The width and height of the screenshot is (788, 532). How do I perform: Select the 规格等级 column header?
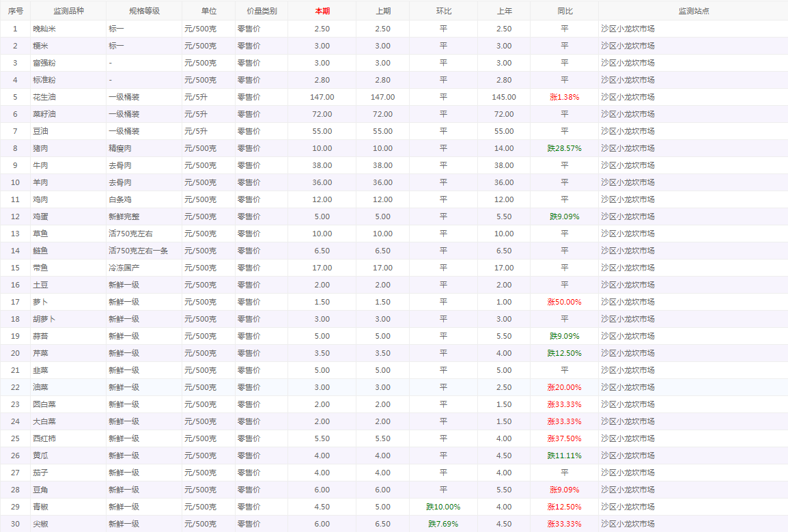coord(144,12)
